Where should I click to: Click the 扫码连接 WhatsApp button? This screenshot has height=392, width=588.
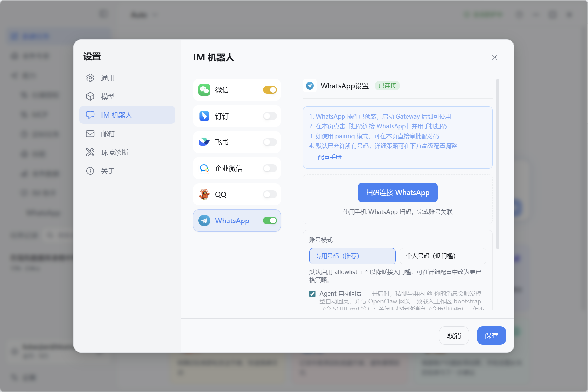coord(397,192)
